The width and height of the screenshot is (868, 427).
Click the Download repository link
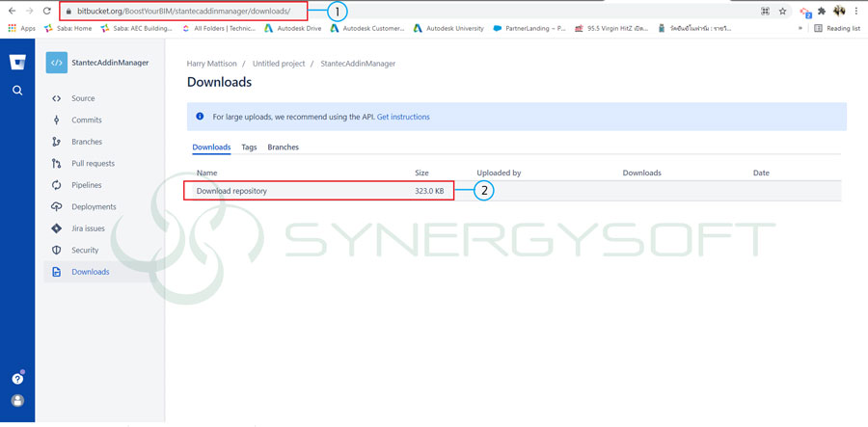pyautogui.click(x=231, y=191)
